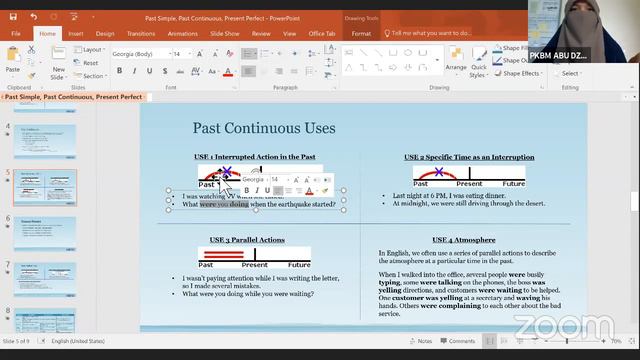The width and height of the screenshot is (640, 360).
Task: Expand the Layout dropdown
Action: (90, 50)
